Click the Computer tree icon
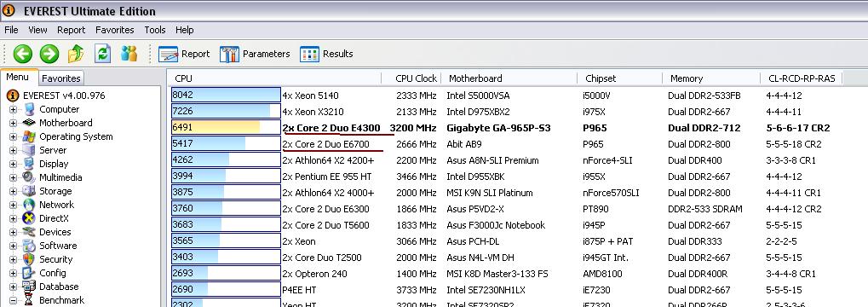Image resolution: width=868 pixels, height=307 pixels. tap(29, 109)
